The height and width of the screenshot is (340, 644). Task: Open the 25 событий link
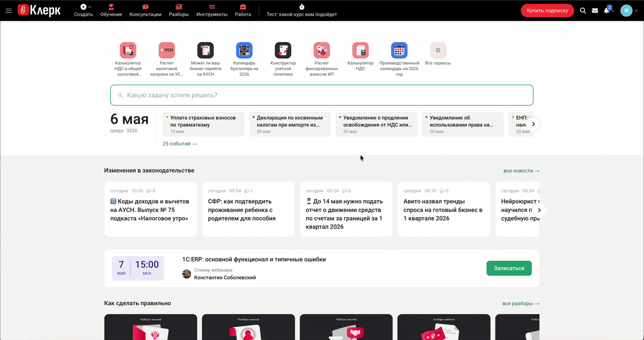pos(180,144)
